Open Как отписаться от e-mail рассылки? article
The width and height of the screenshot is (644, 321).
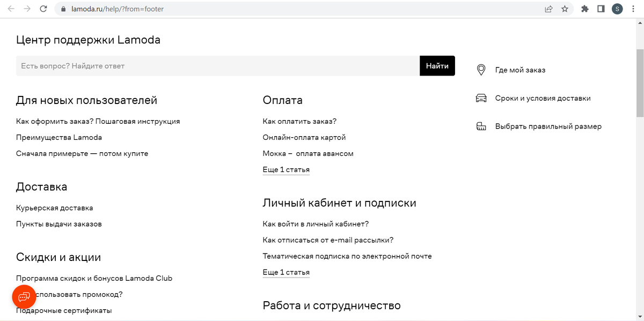(x=328, y=240)
